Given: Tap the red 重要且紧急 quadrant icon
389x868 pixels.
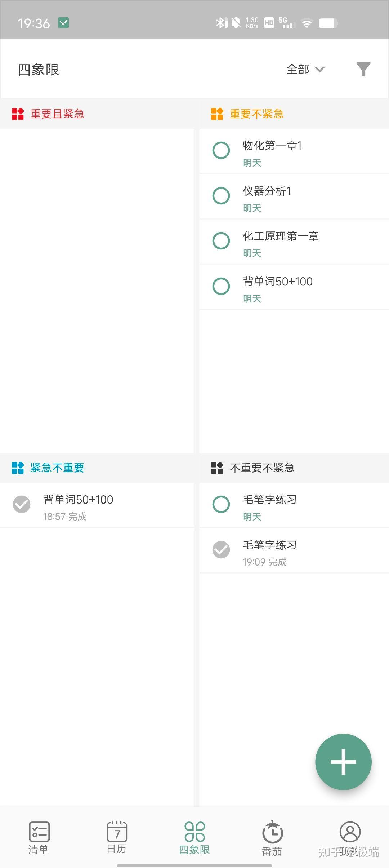Looking at the screenshot, I should pyautogui.click(x=18, y=114).
